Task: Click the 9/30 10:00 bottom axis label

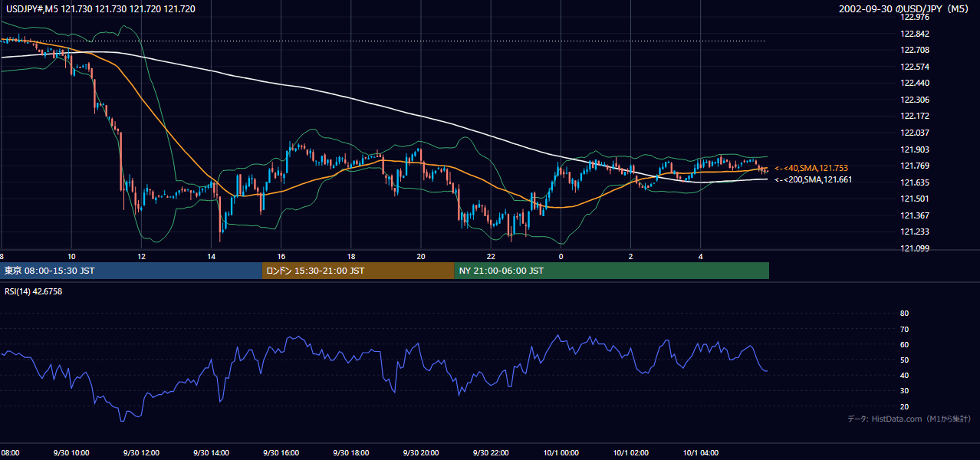Action: click(71, 453)
